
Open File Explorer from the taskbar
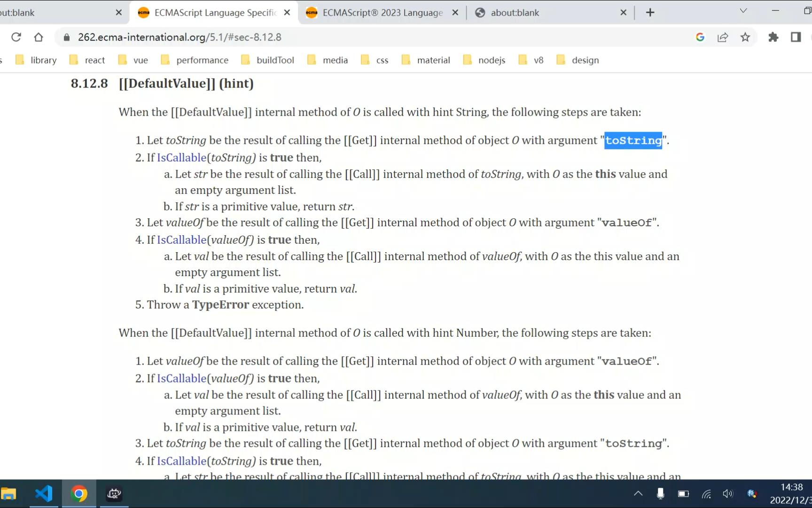[x=9, y=493]
